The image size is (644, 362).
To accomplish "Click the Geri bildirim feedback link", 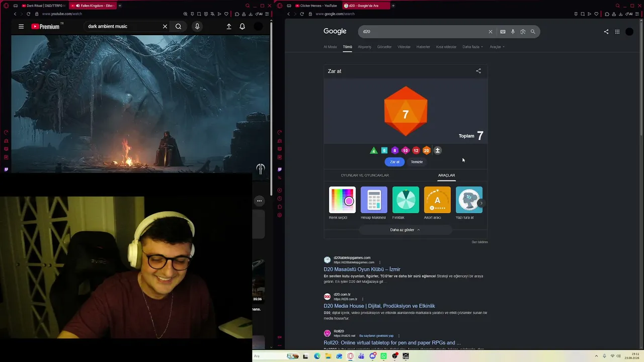I will (479, 242).
